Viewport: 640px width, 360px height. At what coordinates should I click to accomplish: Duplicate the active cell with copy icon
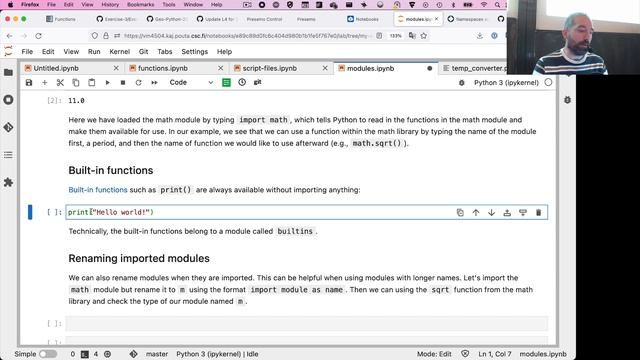(x=460, y=212)
